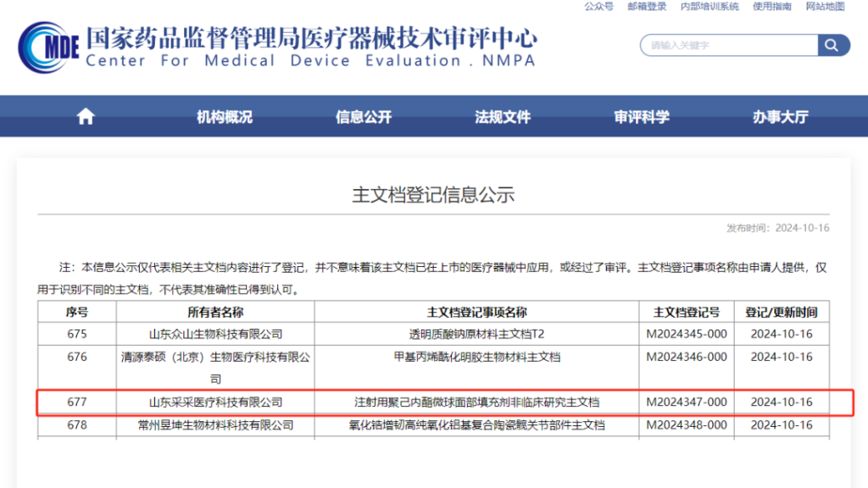Click the home icon in navigation bar
Viewport: 868px width, 488px height.
tap(86, 117)
